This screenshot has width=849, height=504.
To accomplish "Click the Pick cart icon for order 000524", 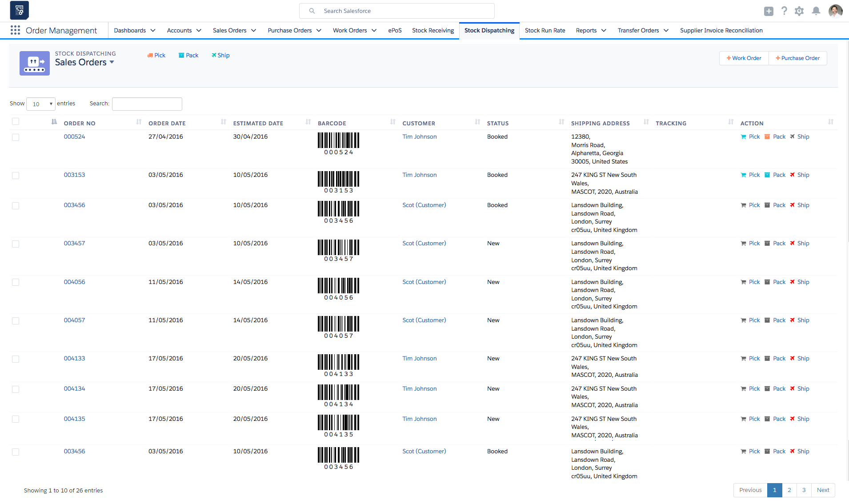I will (744, 137).
